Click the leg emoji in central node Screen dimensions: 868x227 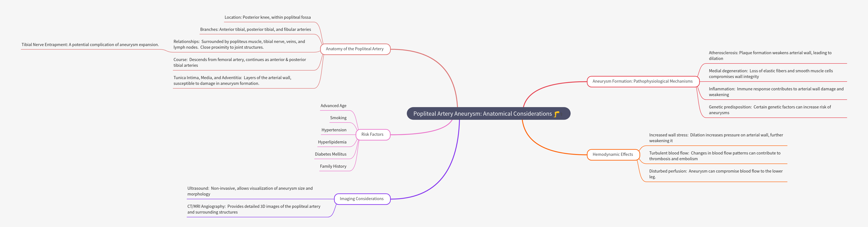pos(557,114)
